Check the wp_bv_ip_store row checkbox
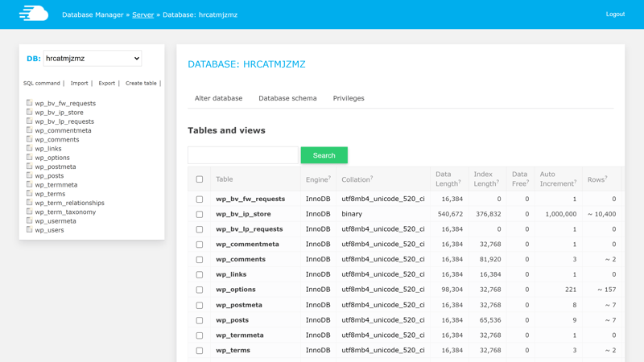Image resolution: width=644 pixels, height=362 pixels. pos(200,214)
